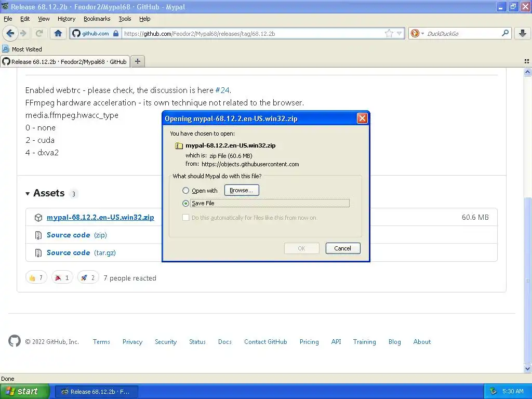Open the Terms footer link

click(x=101, y=342)
